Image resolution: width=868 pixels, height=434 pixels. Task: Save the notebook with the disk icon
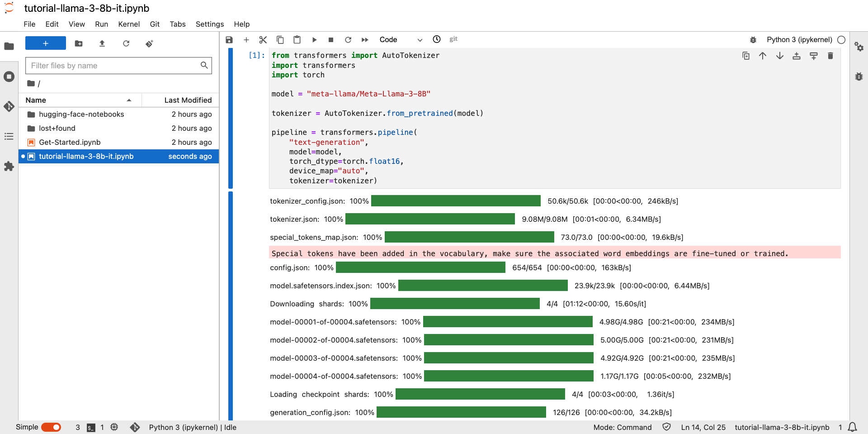(x=229, y=40)
